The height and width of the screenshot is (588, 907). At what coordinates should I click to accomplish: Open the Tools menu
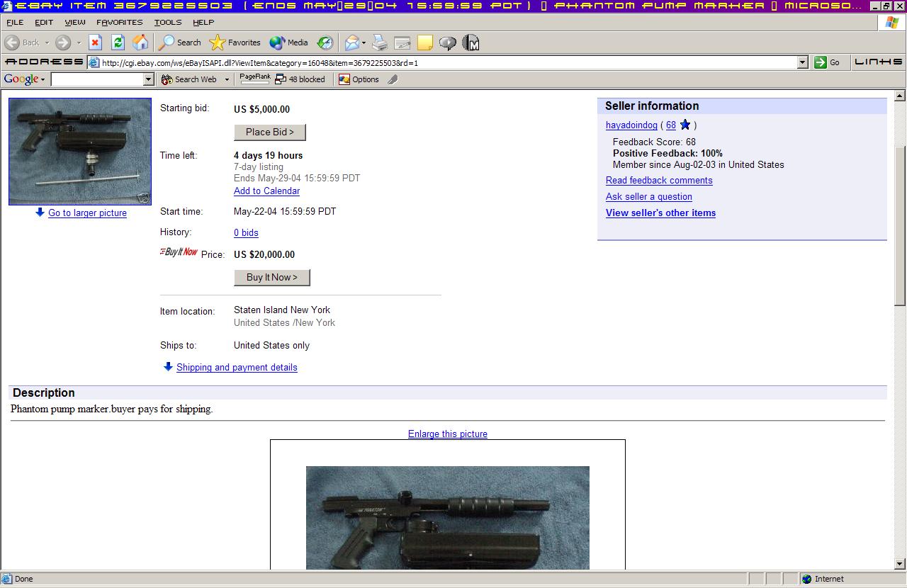point(168,22)
